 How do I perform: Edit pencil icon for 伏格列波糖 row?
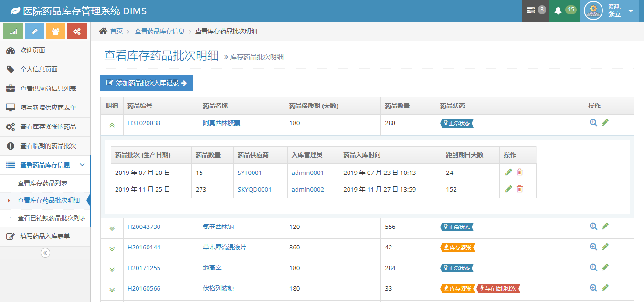point(605,288)
